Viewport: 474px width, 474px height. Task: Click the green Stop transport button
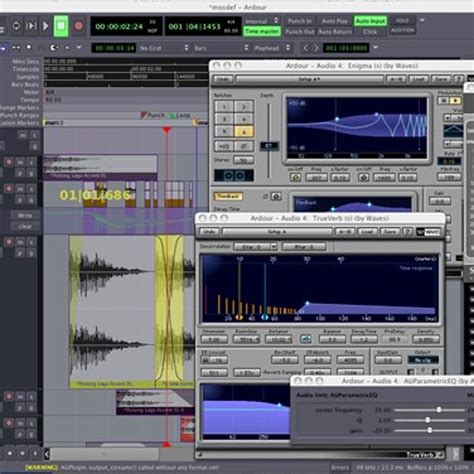click(61, 26)
